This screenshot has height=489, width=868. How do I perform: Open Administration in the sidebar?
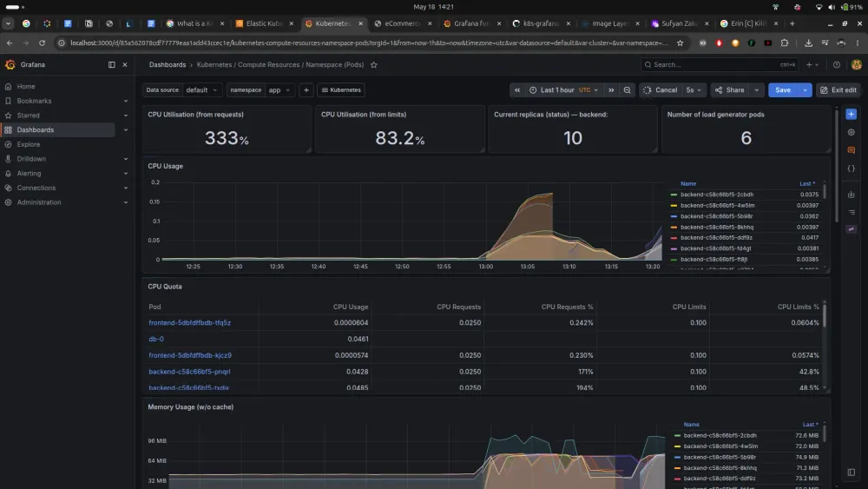(x=39, y=202)
